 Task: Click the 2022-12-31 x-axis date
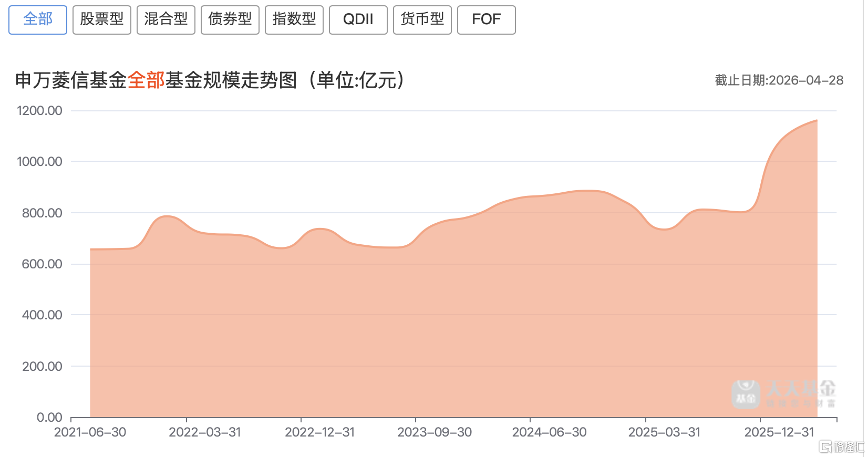pos(320,432)
